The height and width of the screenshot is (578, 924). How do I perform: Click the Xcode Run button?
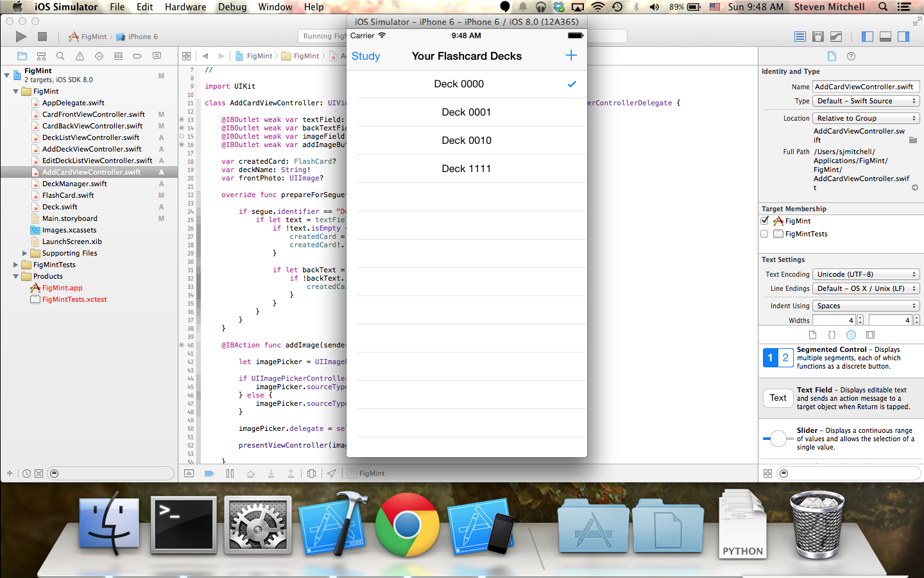21,37
